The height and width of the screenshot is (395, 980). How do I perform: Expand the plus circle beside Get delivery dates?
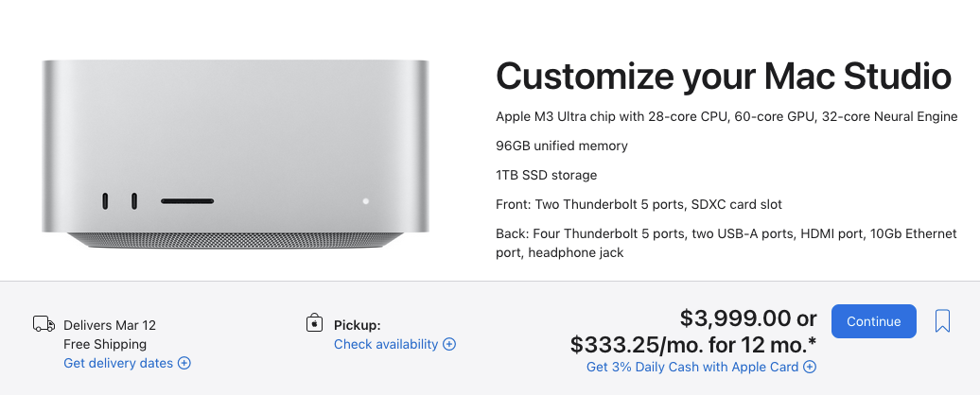[x=184, y=363]
